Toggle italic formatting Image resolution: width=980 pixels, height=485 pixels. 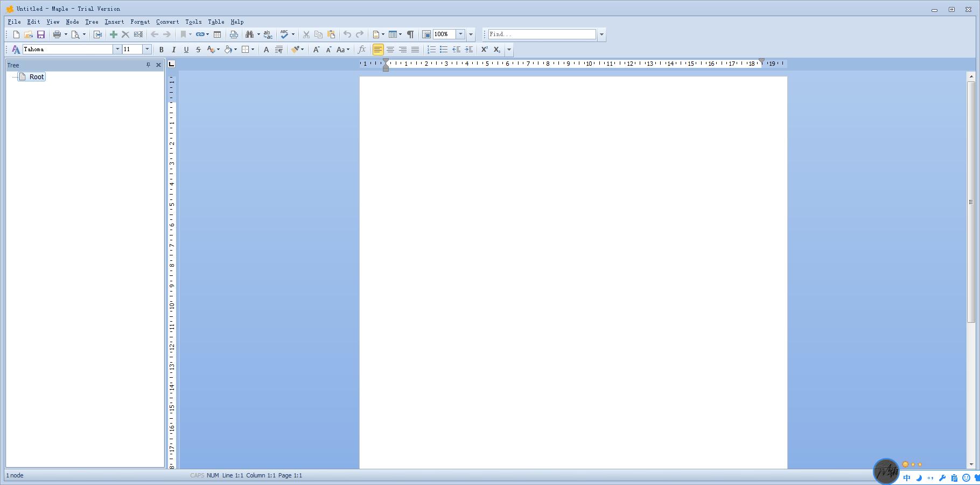[173, 50]
